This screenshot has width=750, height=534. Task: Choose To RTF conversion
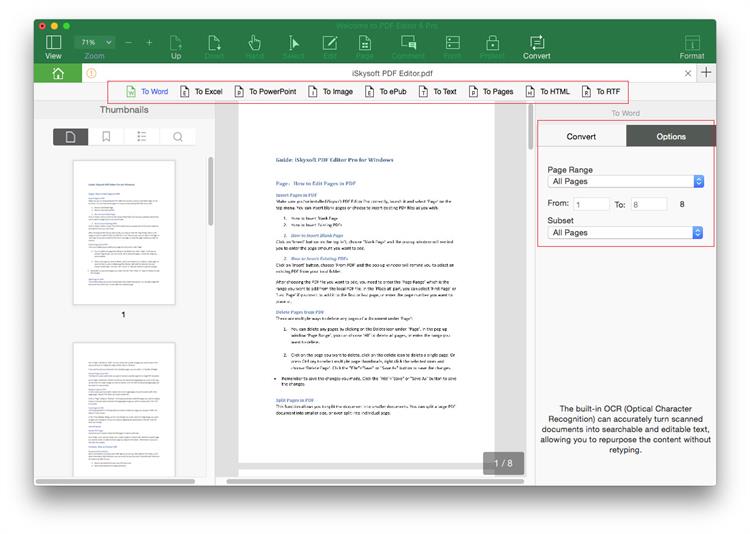coord(601,91)
